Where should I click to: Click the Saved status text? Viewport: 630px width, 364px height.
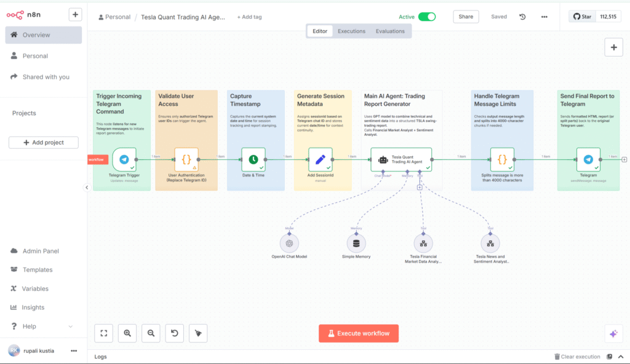(x=499, y=17)
